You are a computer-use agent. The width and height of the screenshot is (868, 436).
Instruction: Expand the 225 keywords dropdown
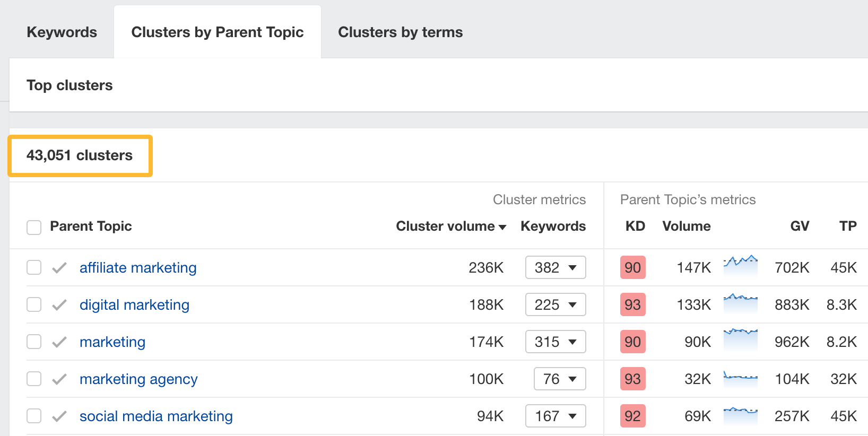point(555,304)
